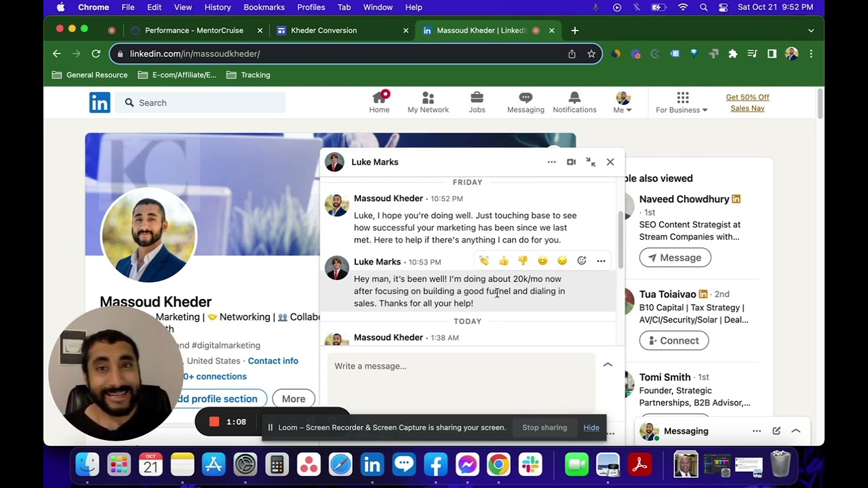Open the Bookmarks menu
This screenshot has height=488, width=868.
point(264,7)
